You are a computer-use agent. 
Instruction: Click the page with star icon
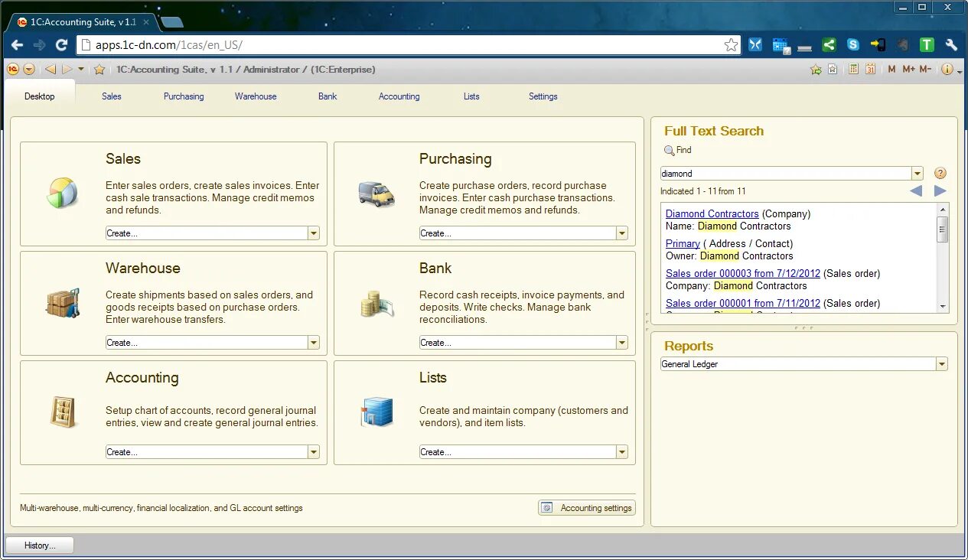(x=833, y=70)
